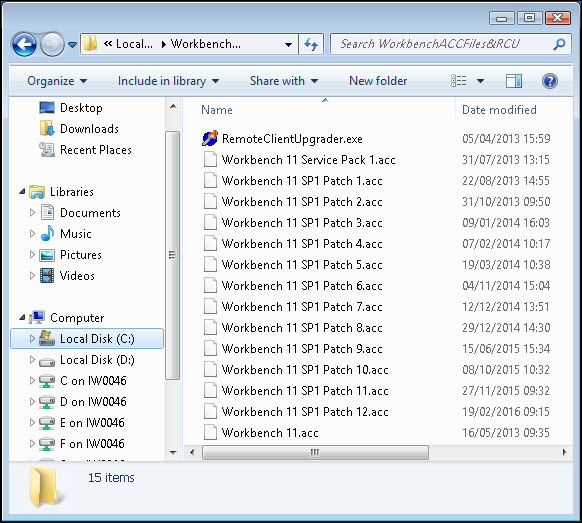Viewport: 582px width, 523px height.
Task: Open the address bar history dropdown arrow
Action: (x=288, y=45)
